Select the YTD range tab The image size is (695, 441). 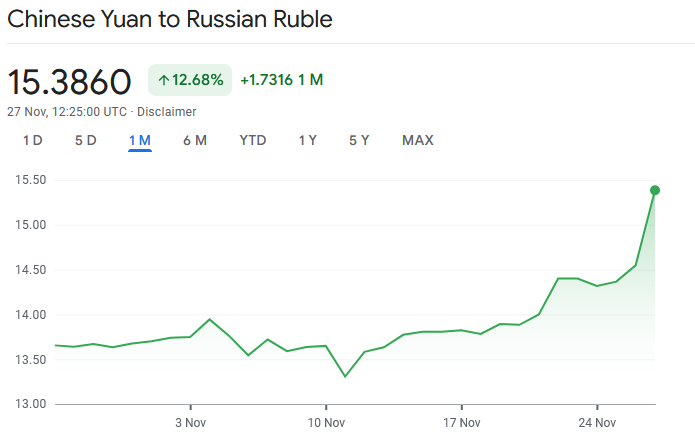coord(253,141)
